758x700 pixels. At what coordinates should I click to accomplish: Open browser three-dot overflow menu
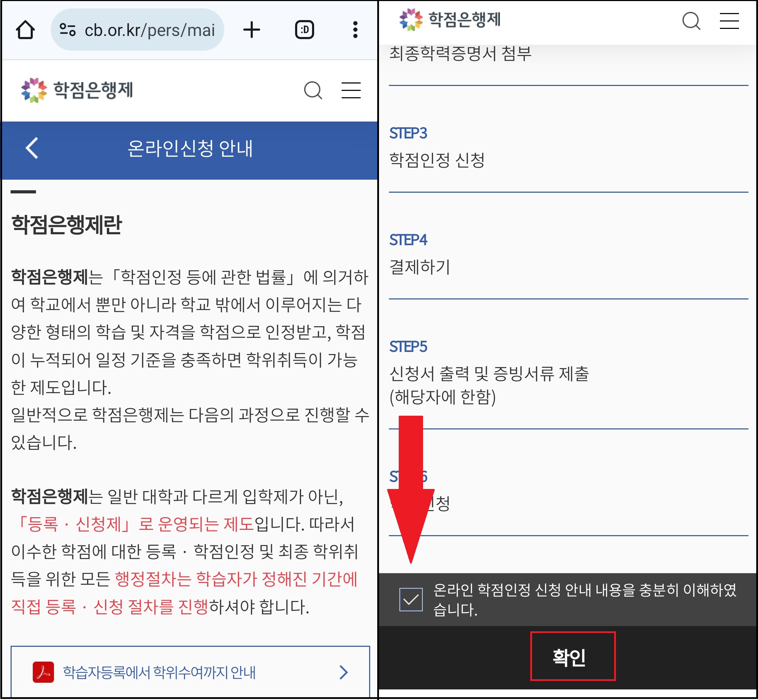(355, 30)
